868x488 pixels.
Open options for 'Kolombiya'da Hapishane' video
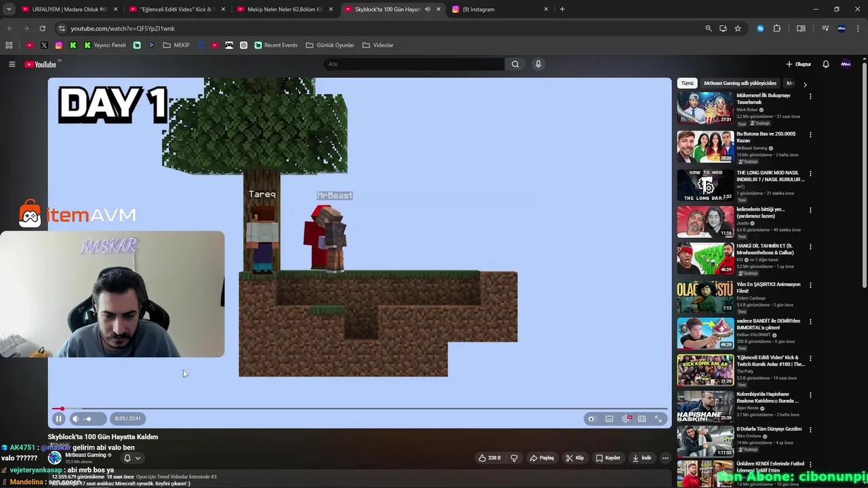tap(810, 395)
